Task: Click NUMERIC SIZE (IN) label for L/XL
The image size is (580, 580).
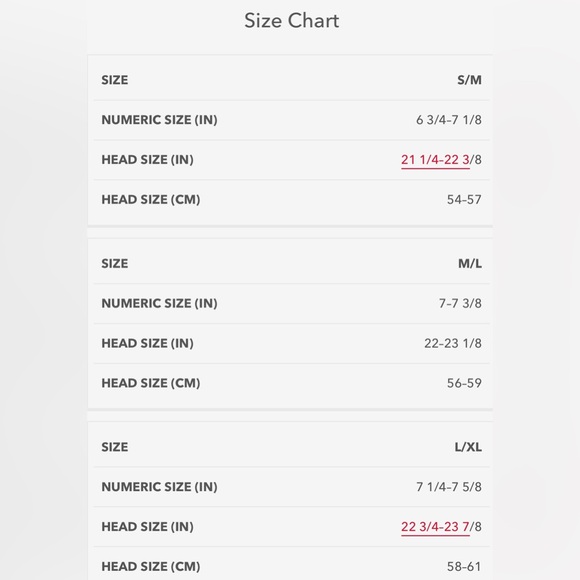Action: [159, 487]
